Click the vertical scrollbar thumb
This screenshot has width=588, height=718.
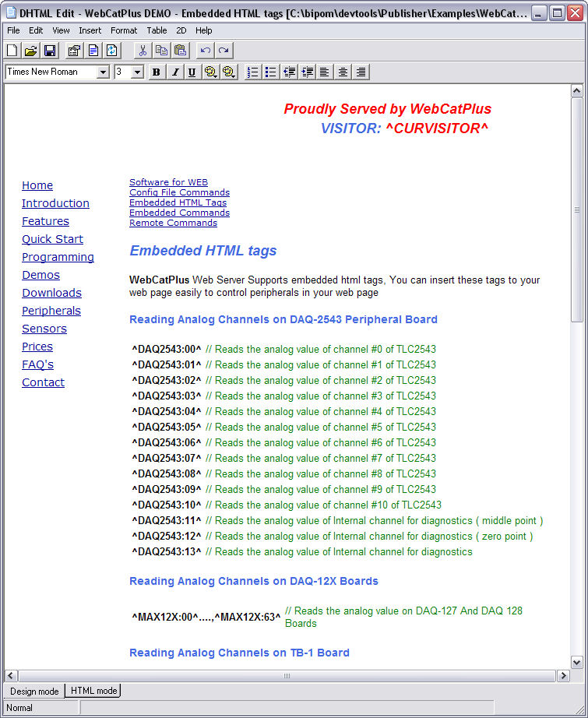coord(577,209)
